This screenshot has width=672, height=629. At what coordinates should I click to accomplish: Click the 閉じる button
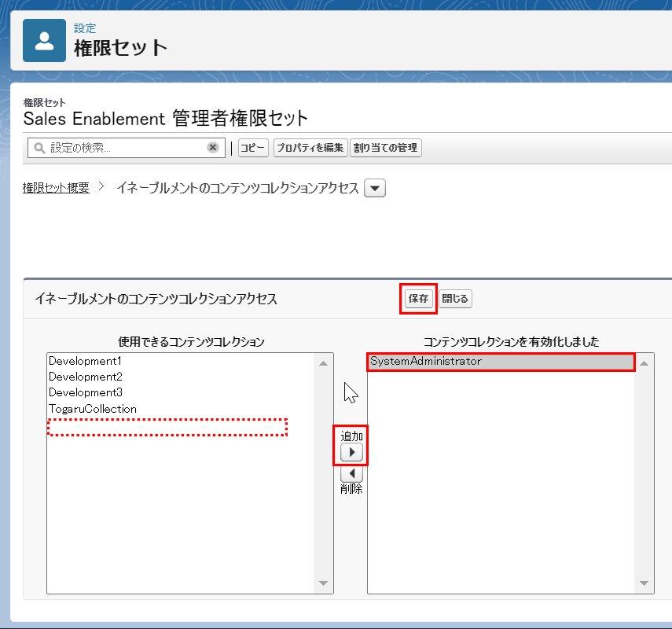455,299
